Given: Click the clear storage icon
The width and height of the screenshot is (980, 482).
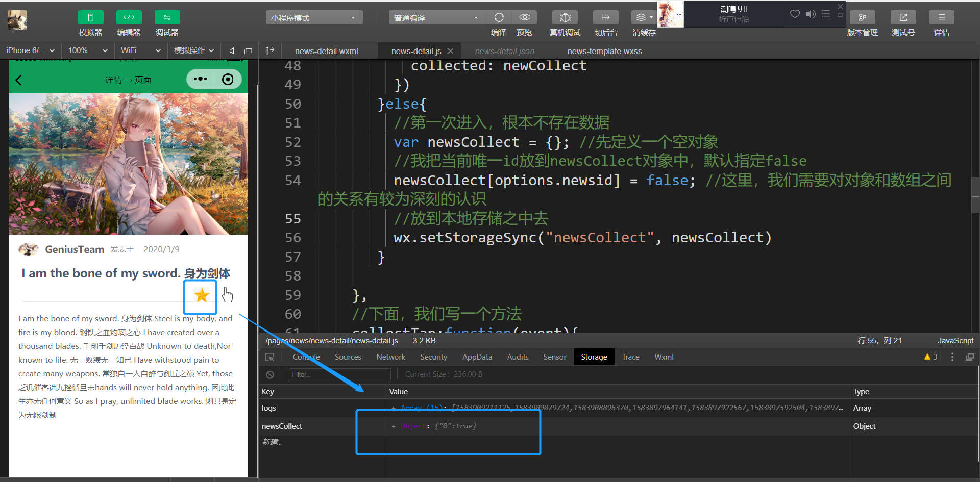Looking at the screenshot, I should [270, 374].
